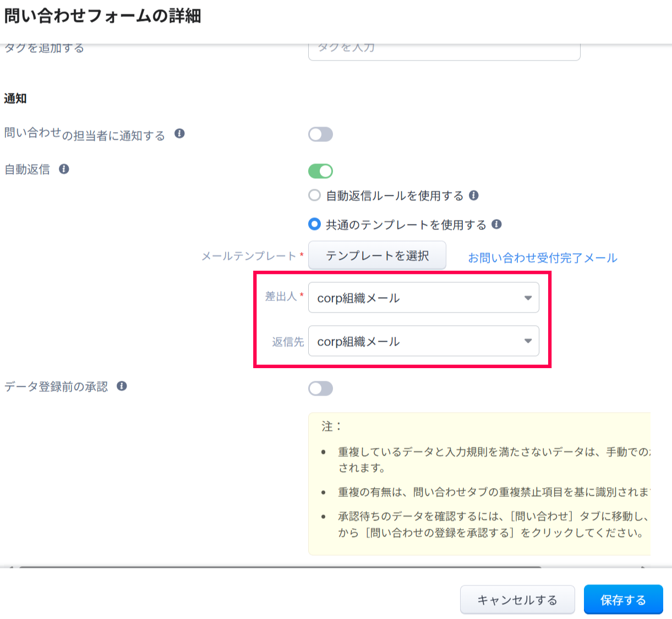The height and width of the screenshot is (619, 672).
Task: Turn off the 自動返信 toggle
Action: click(x=320, y=171)
